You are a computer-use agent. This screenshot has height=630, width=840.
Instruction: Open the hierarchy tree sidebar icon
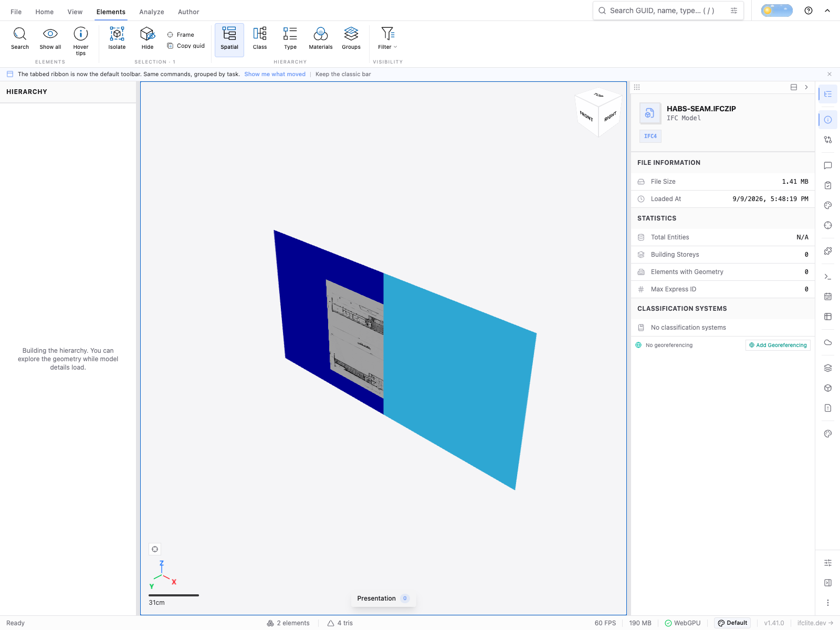pyautogui.click(x=828, y=94)
